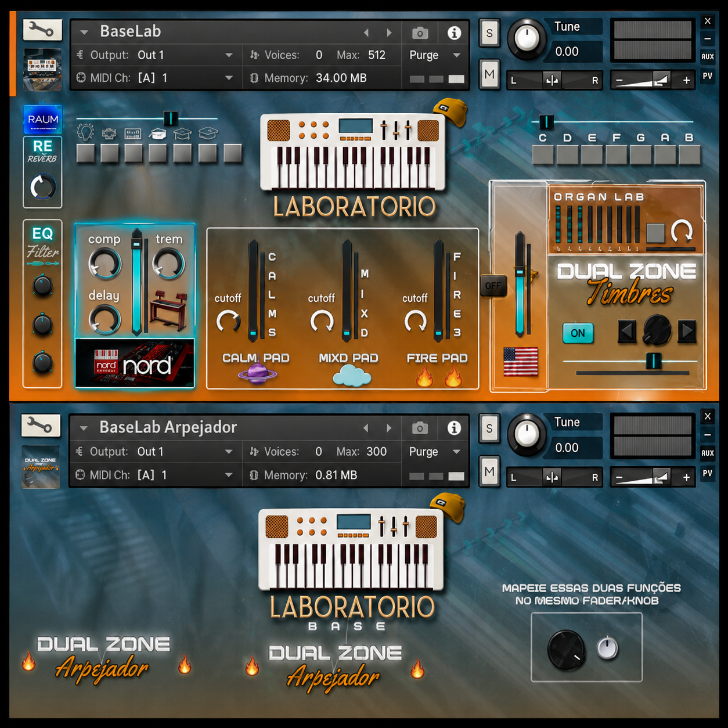This screenshot has height=728, width=728.
Task: Solo the BaseLab instrument
Action: [489, 33]
